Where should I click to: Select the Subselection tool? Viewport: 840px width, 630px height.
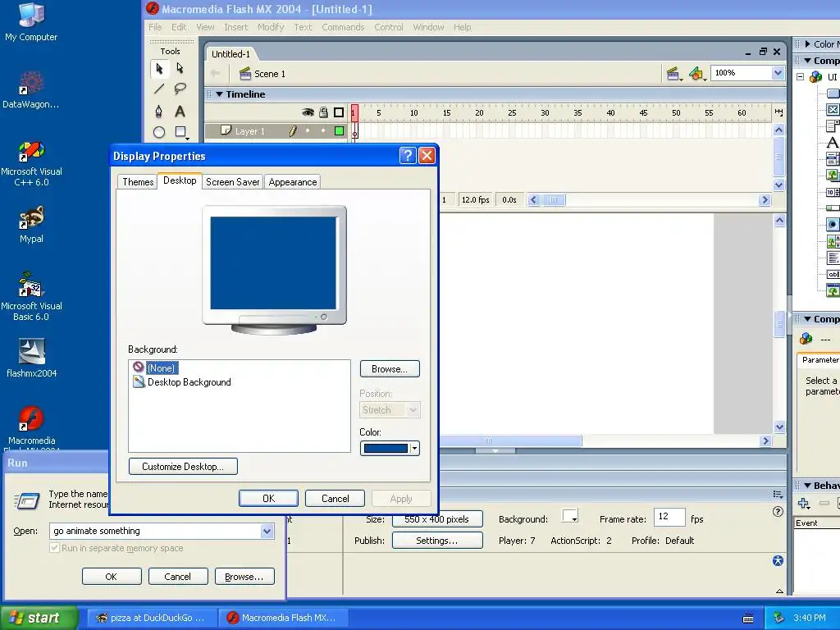point(180,69)
